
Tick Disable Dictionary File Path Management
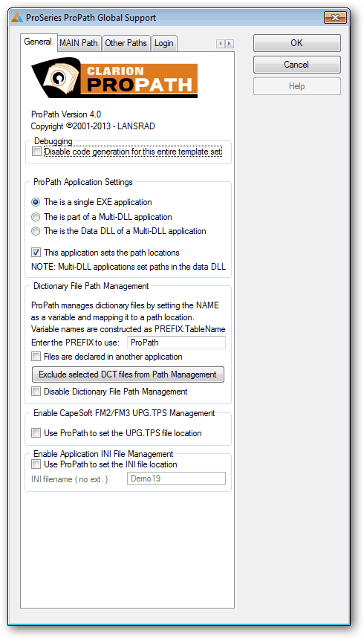pos(36,392)
